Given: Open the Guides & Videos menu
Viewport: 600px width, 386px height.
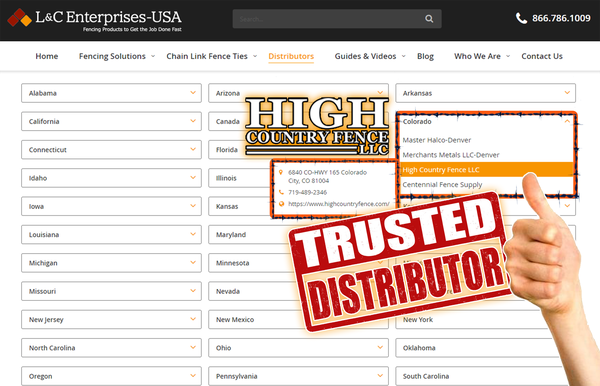Looking at the screenshot, I should (365, 56).
